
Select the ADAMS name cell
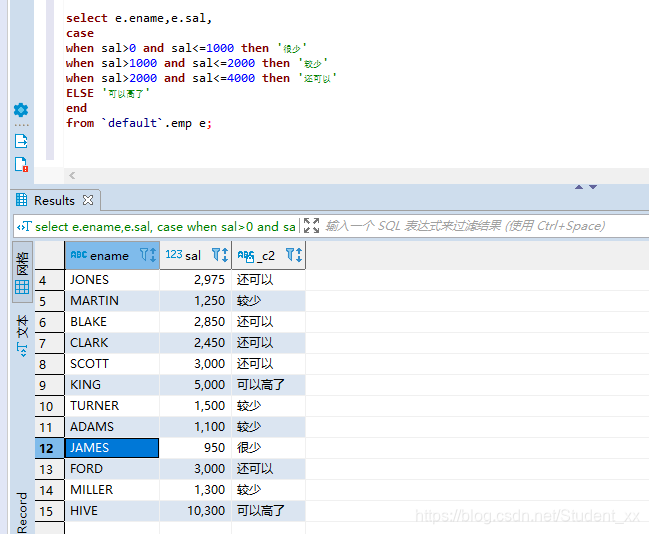(x=112, y=427)
